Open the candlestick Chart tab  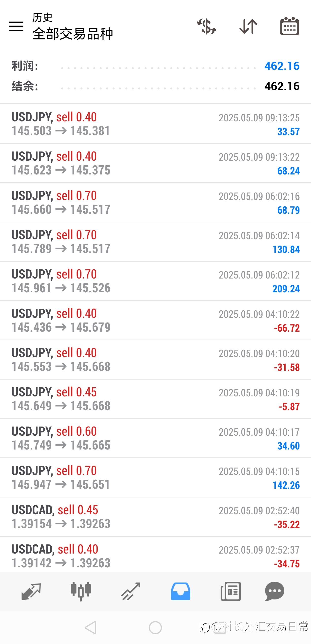(81, 591)
